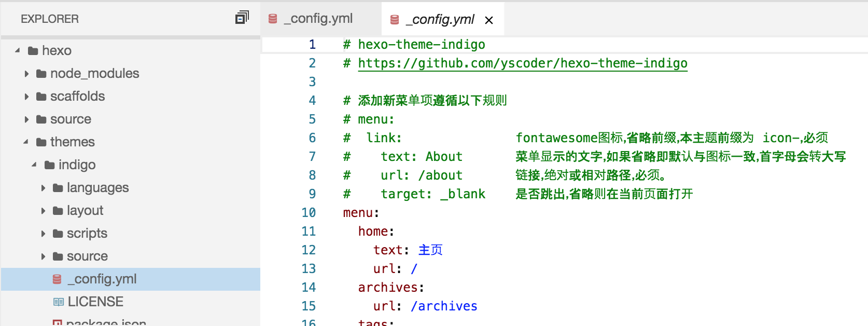Place cursor on '# hexo-theme-indigo' comment

coord(414,45)
